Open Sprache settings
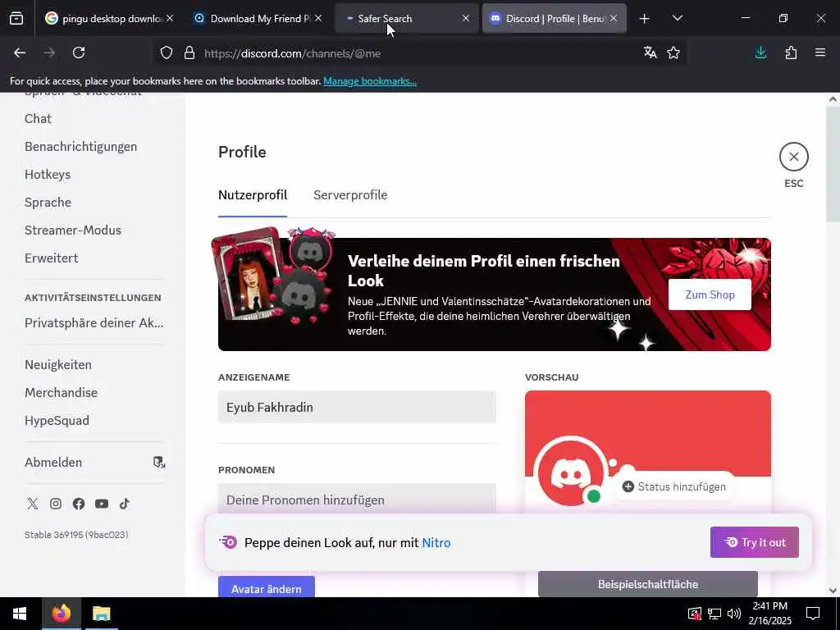Image resolution: width=840 pixels, height=630 pixels. 48,202
